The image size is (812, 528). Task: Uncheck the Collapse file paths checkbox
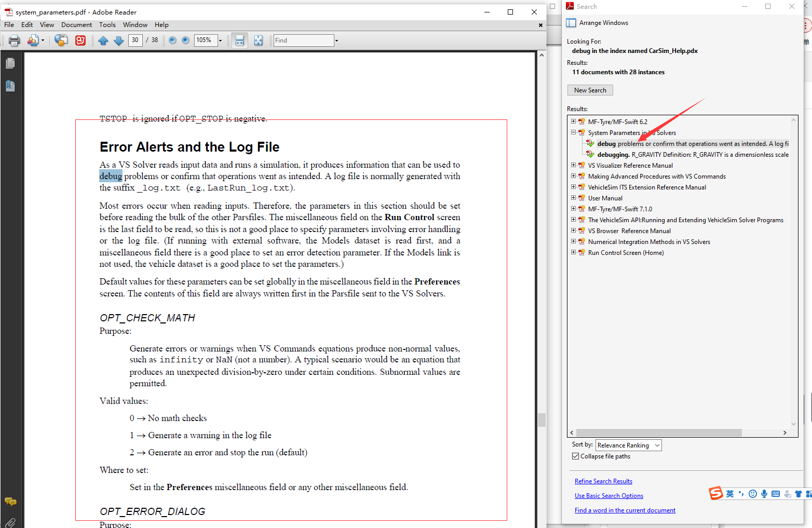click(x=575, y=456)
